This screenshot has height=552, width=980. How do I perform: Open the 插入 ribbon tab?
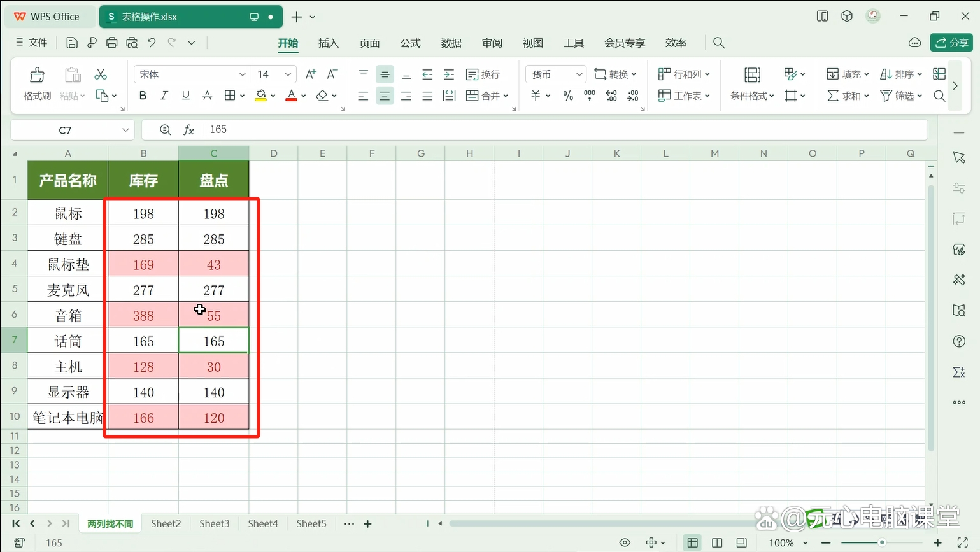(x=329, y=43)
